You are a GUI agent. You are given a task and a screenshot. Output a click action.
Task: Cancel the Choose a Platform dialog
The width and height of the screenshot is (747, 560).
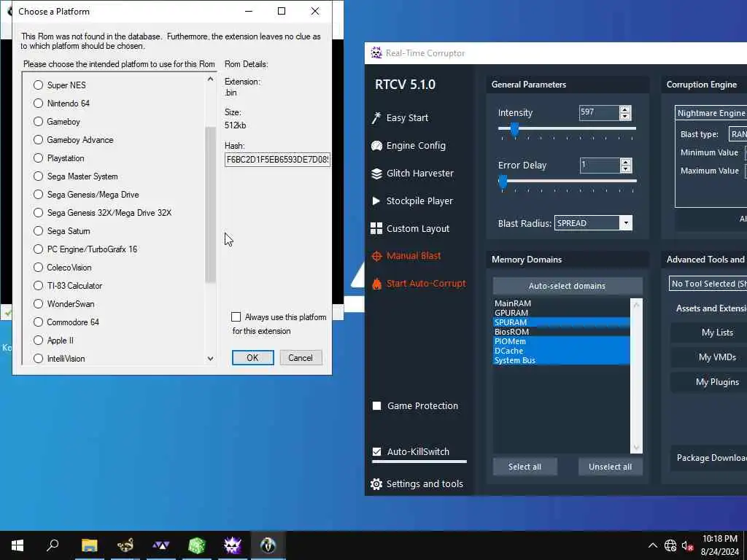coord(300,357)
